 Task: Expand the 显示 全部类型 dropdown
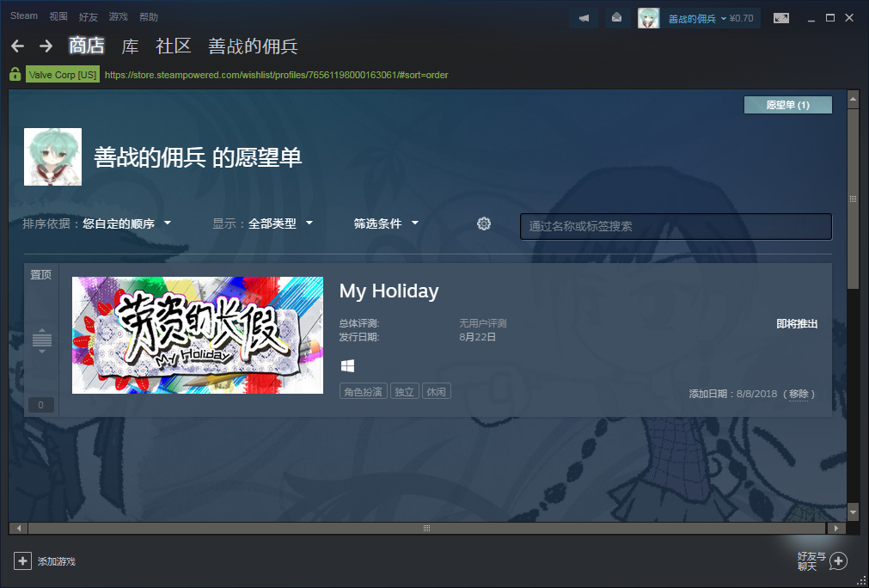(x=280, y=224)
